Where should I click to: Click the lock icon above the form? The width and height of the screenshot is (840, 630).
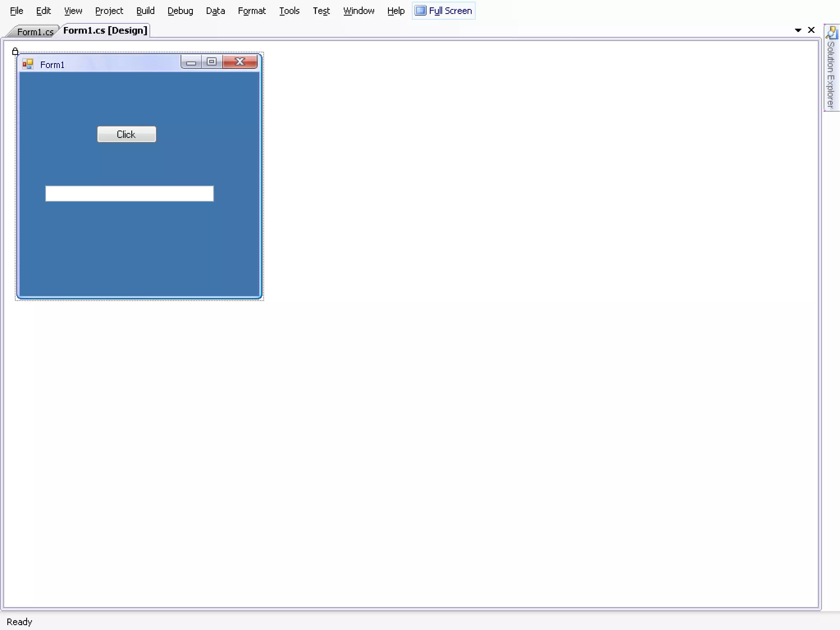[x=15, y=51]
